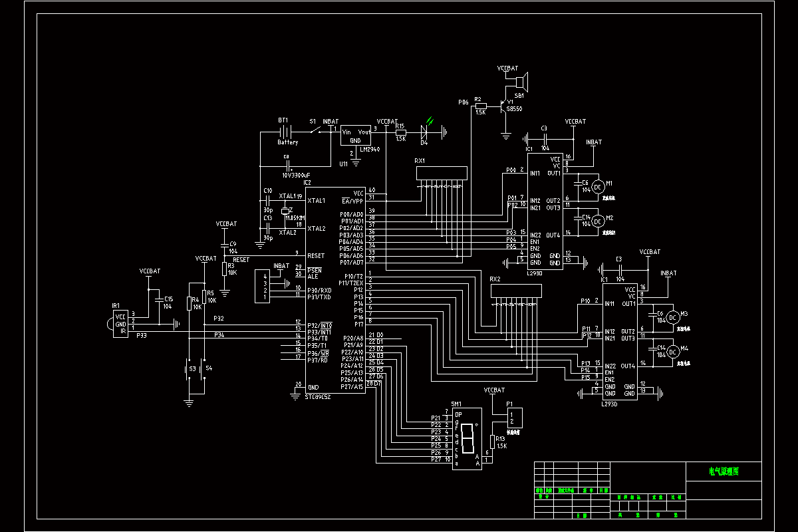Viewport: 798px width, 532px height.
Task: Click the 10V3300uF capacitor label
Action: [x=295, y=175]
